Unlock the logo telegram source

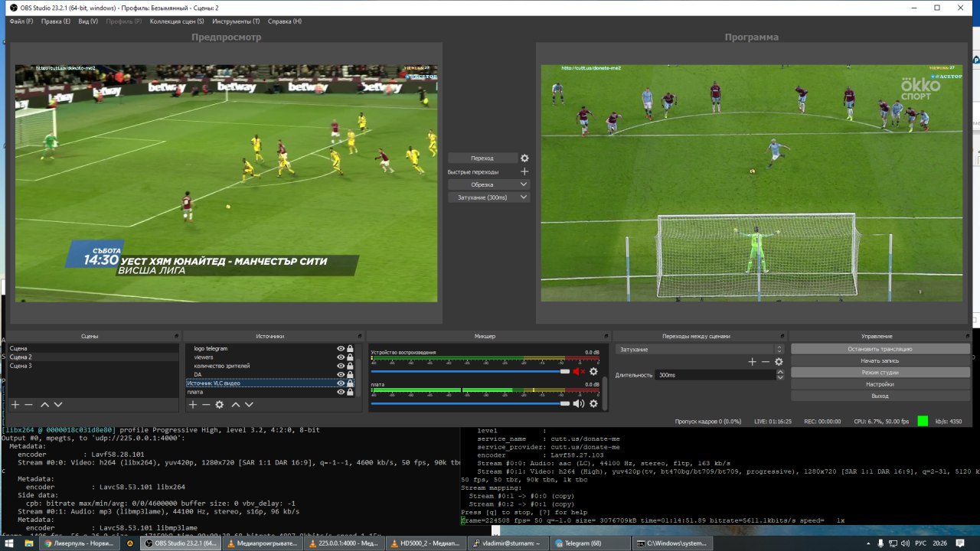pyautogui.click(x=351, y=349)
